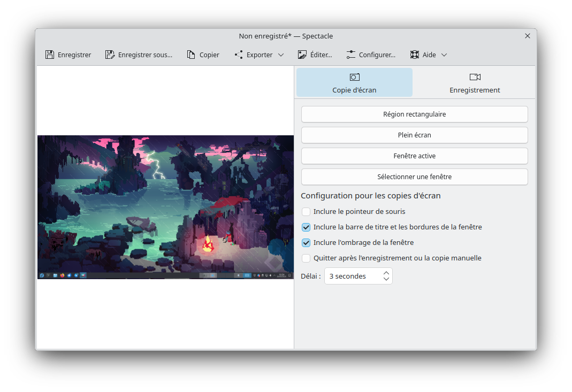The image size is (572, 392).
Task: Click Sélectionner une fenêtre button
Action: coord(414,176)
